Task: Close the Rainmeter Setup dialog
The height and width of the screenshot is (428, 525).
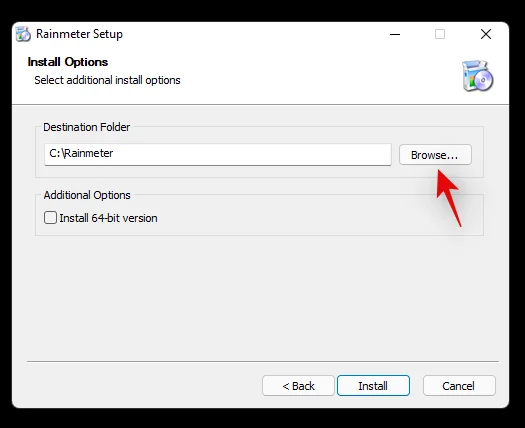Action: [486, 34]
